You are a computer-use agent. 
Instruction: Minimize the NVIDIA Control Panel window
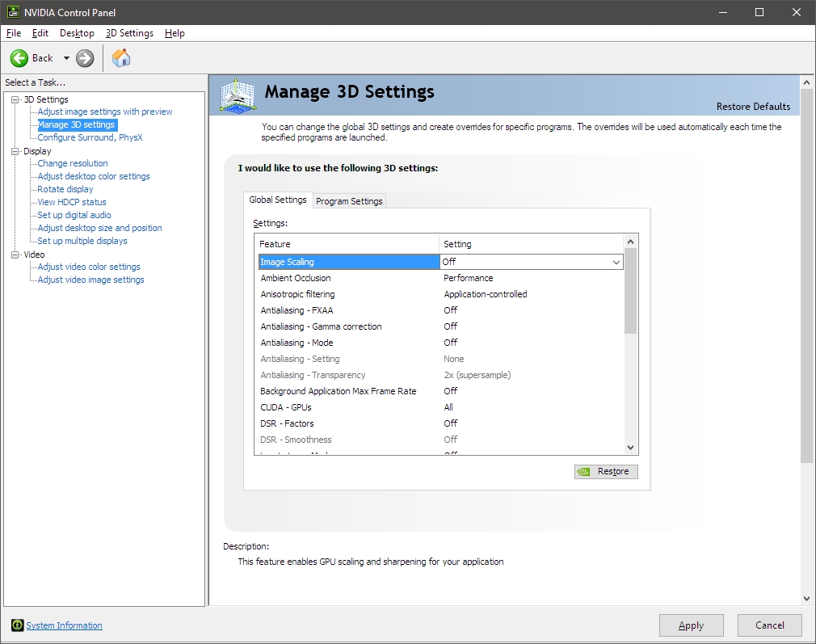click(x=723, y=12)
